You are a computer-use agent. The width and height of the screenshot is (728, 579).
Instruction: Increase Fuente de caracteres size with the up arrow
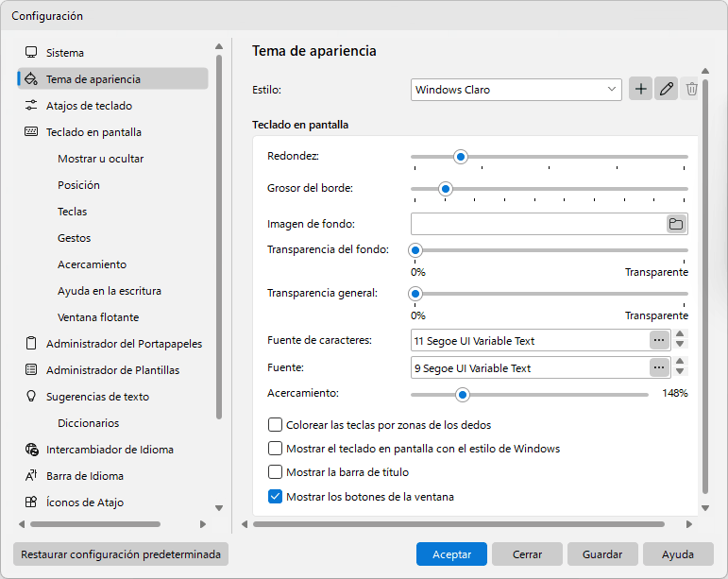click(680, 333)
